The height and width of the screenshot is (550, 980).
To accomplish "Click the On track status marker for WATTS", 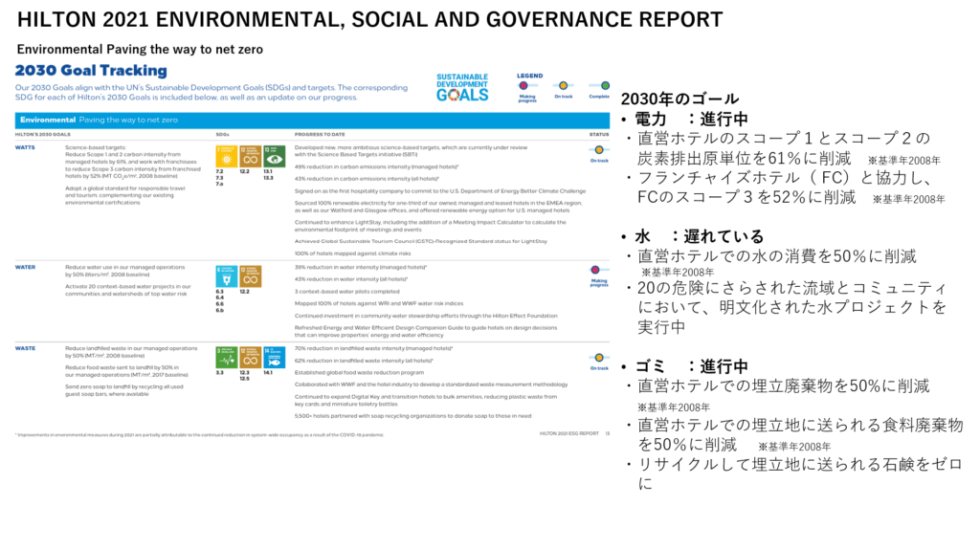I will coord(599,150).
